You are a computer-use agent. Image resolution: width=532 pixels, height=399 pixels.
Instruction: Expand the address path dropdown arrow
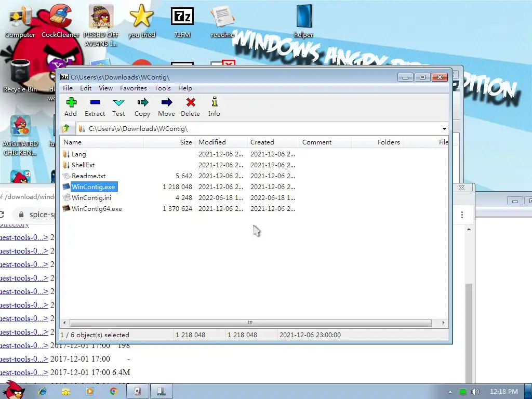444,129
